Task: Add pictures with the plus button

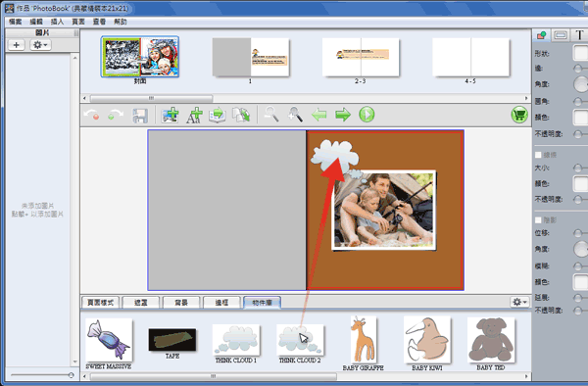Action: pos(16,45)
